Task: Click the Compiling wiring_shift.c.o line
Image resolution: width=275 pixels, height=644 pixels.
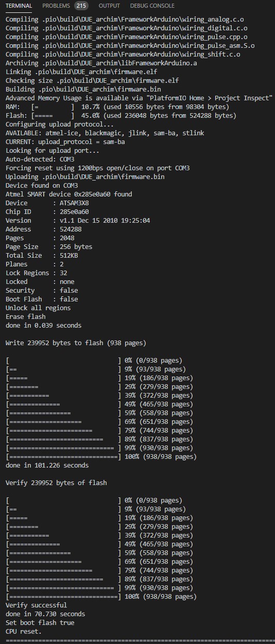Action: (123, 55)
